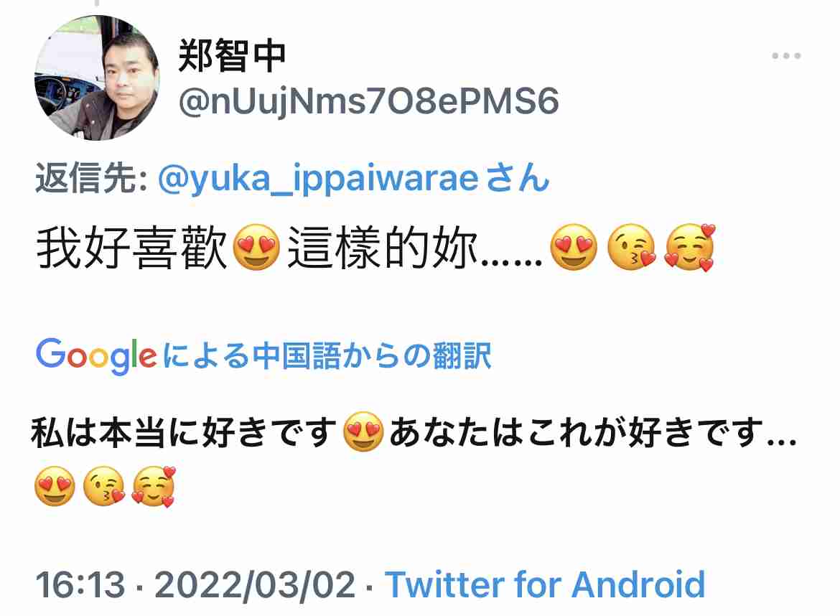
Task: Select the heart-eyes emoji after 我好喜歡
Action: (x=256, y=247)
